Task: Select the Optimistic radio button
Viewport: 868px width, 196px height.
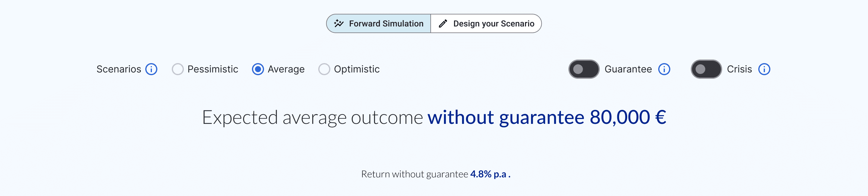Action: 324,69
